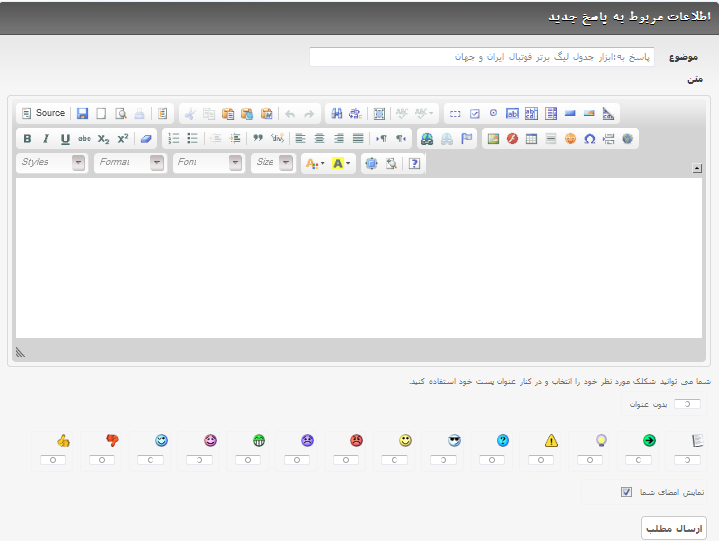Switch editor to Source view
The width and height of the screenshot is (719, 541).
(43, 114)
